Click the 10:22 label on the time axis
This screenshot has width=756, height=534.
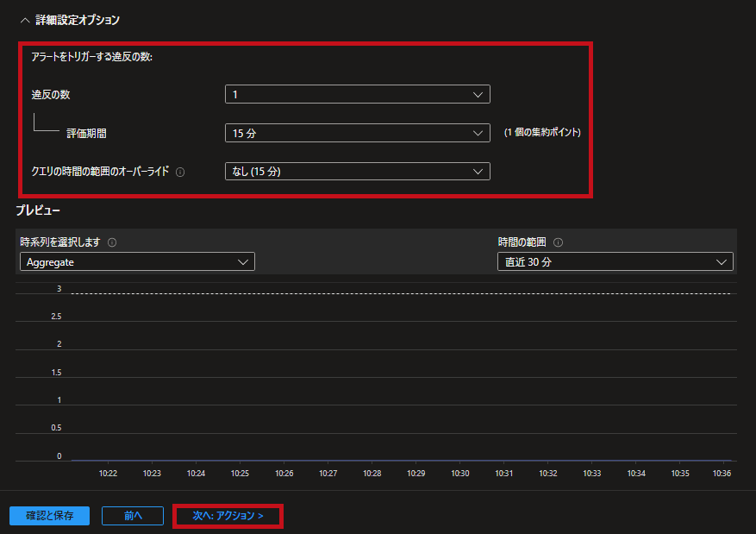pos(108,473)
